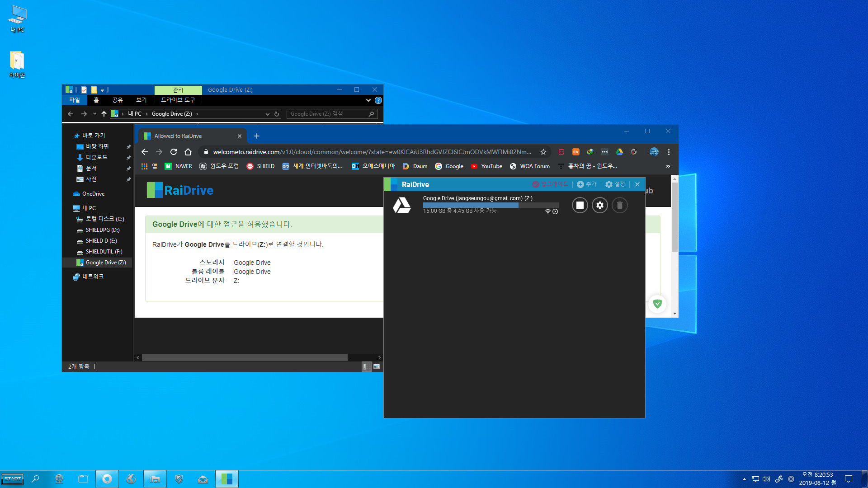Viewport: 868px width, 488px height.
Task: Open the START button on the taskbar
Action: click(x=13, y=479)
